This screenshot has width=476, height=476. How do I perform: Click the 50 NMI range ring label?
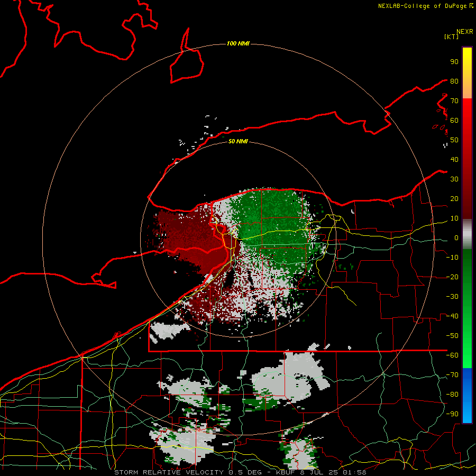click(238, 141)
